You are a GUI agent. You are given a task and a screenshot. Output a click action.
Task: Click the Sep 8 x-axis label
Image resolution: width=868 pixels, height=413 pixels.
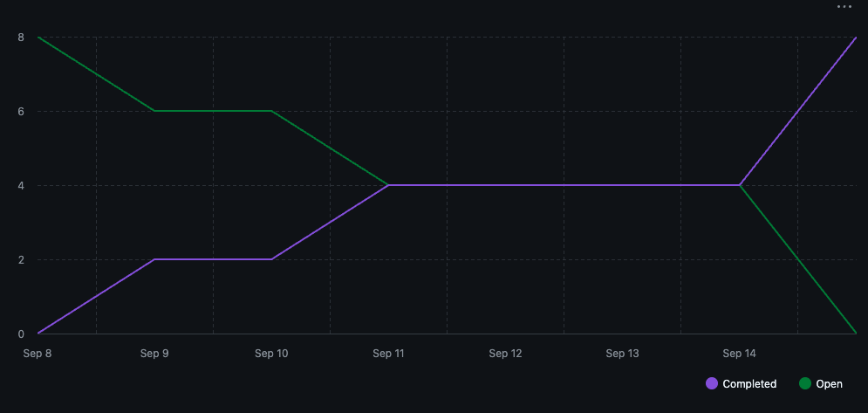(x=38, y=354)
